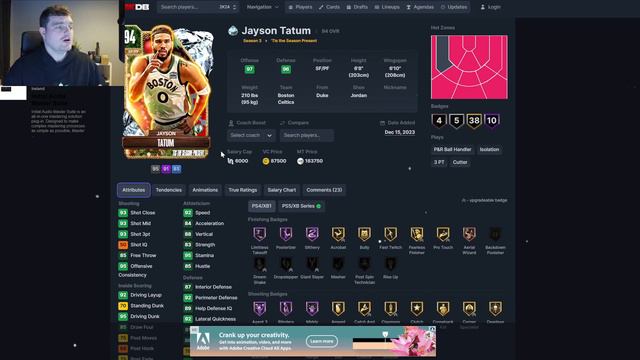Click the P&R Ball Handler play tag
Screen dimensions: 640x360
tap(452, 150)
